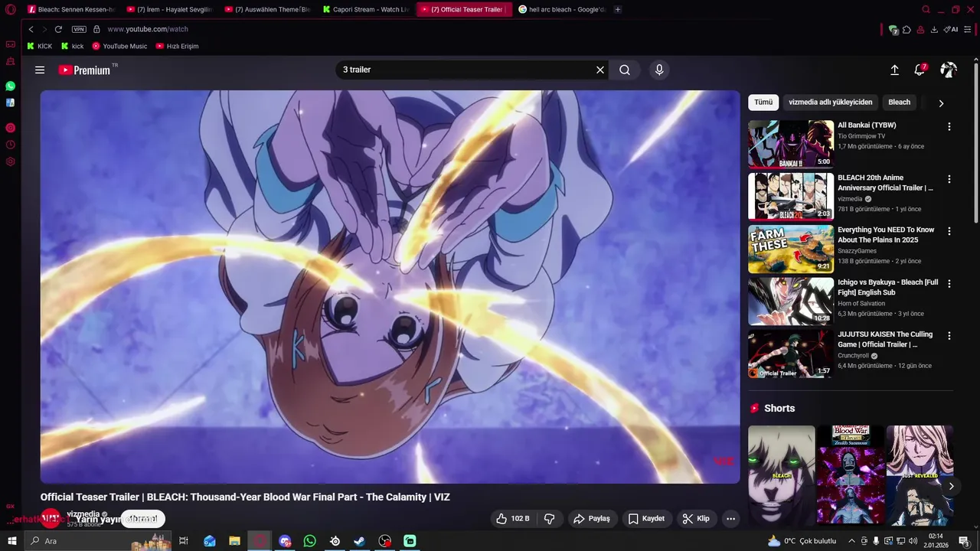Open the video upload/create icon
The image size is (980, 551).
[x=894, y=70]
